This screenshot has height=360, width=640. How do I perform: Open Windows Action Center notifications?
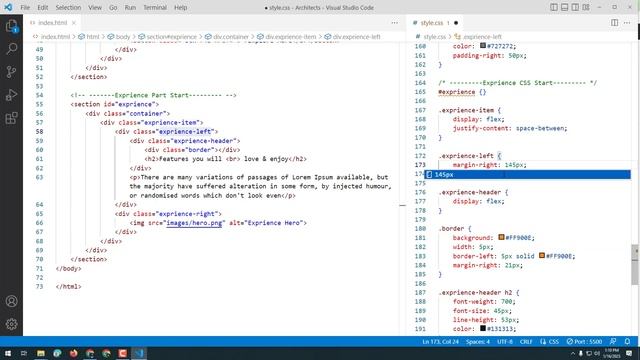tap(629, 353)
